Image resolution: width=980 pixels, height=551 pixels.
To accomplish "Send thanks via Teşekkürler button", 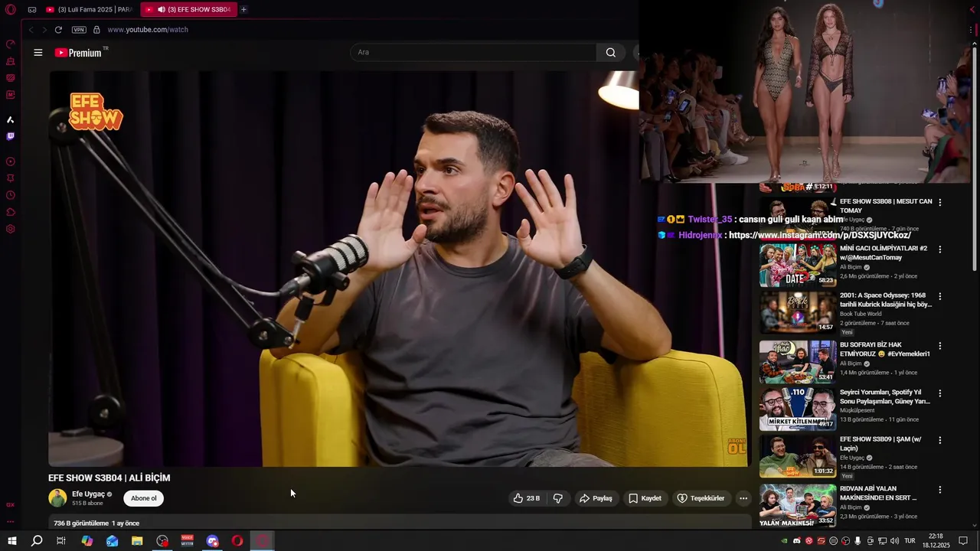I will point(701,498).
